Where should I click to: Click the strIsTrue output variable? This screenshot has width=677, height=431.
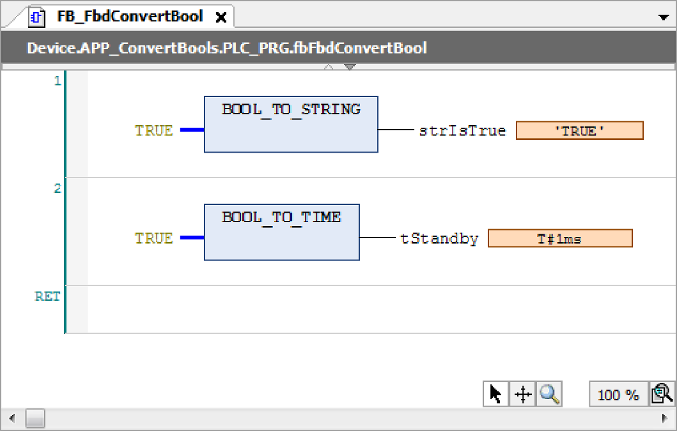pos(462,131)
